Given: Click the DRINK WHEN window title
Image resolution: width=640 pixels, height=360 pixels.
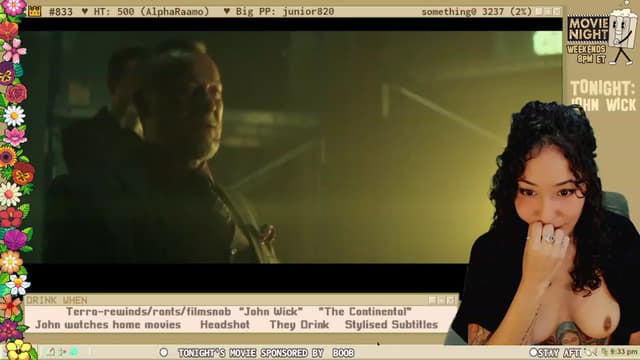Looking at the screenshot, I should point(57,300).
